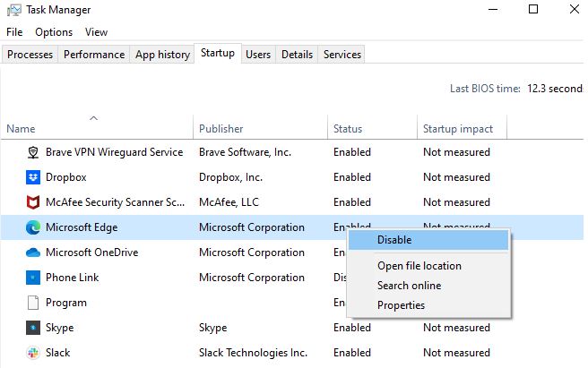The image size is (588, 368).
Task: Click publisher Dropbox, Inc.
Action: click(x=230, y=177)
